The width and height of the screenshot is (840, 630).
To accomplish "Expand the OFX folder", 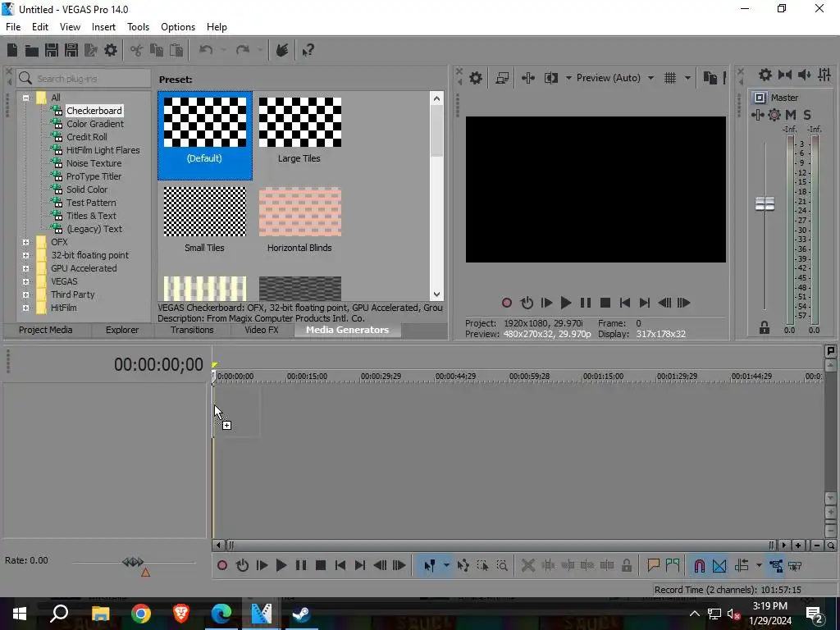I will (25, 242).
